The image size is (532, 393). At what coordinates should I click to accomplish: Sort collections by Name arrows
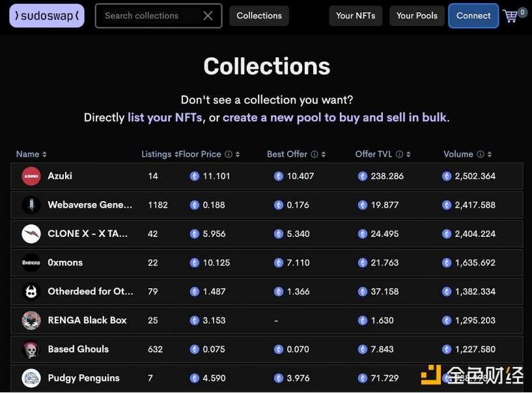tap(44, 154)
